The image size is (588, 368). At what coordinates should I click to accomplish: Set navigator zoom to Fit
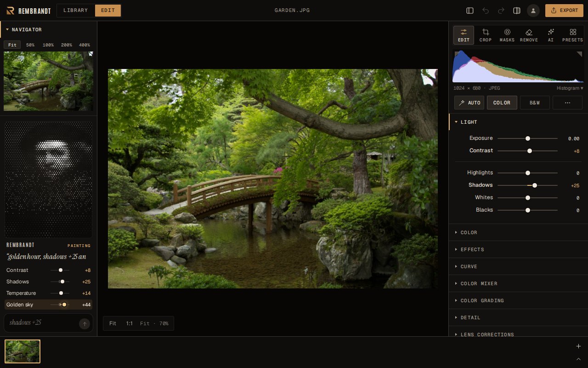click(x=12, y=45)
